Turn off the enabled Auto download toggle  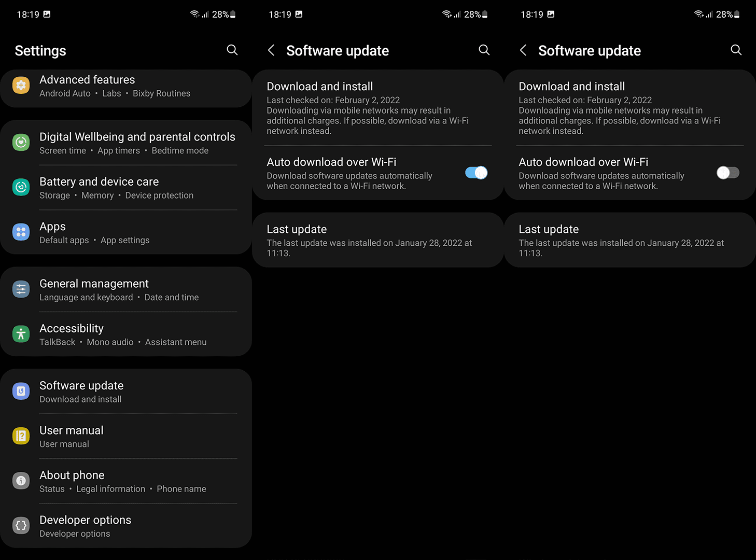click(476, 173)
